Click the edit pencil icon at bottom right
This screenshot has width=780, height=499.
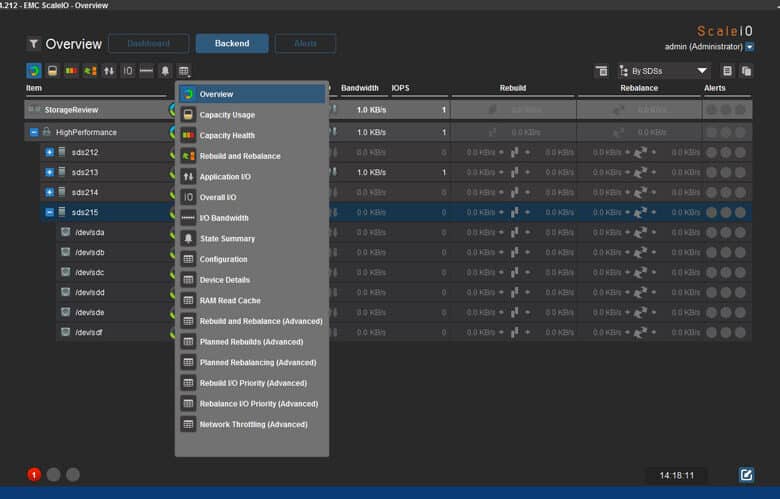pos(746,475)
